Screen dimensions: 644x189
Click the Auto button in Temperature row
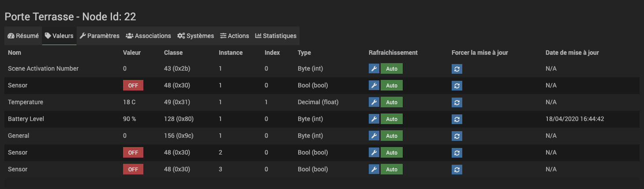click(392, 102)
